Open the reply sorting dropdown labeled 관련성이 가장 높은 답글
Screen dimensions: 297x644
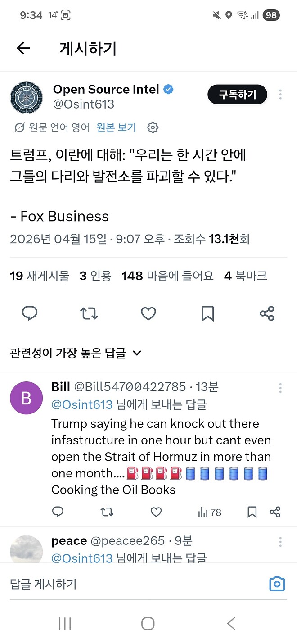click(75, 353)
